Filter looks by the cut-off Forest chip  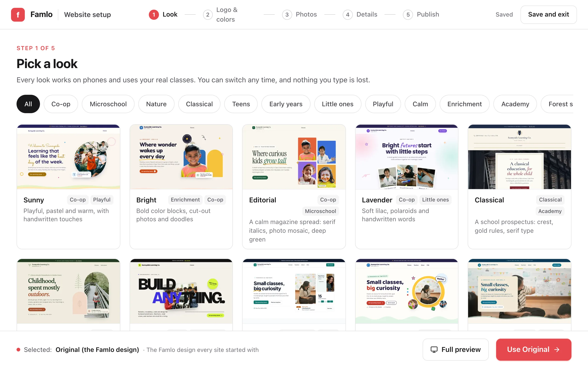click(x=557, y=104)
